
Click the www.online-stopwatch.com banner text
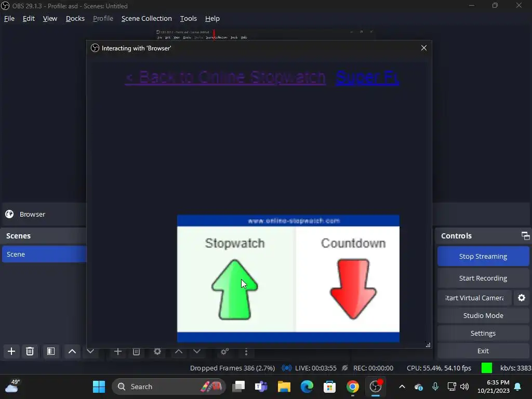pos(294,221)
